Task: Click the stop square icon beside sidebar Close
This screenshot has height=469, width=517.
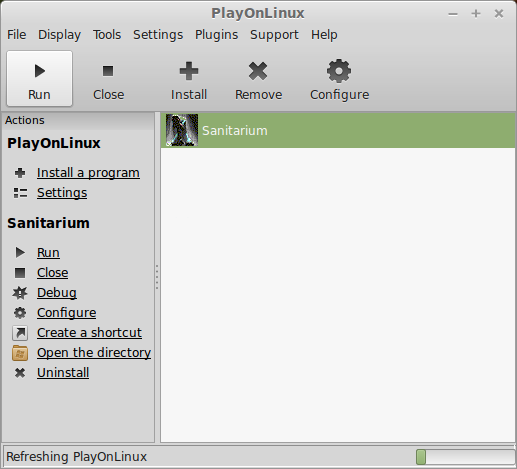Action: point(20,273)
